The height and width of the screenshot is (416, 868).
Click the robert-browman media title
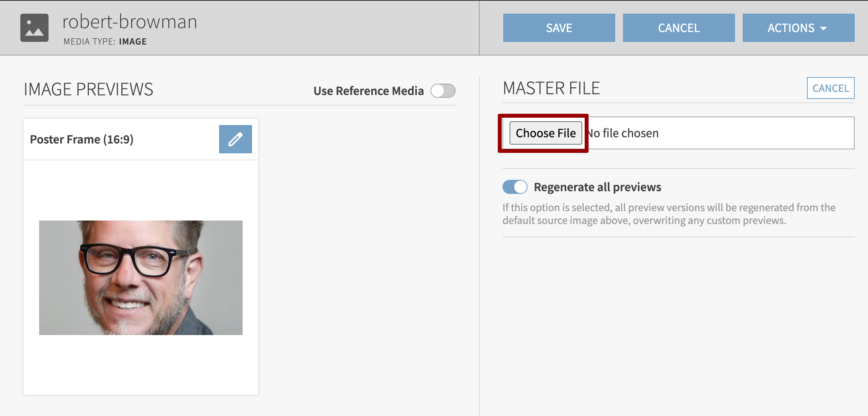130,22
